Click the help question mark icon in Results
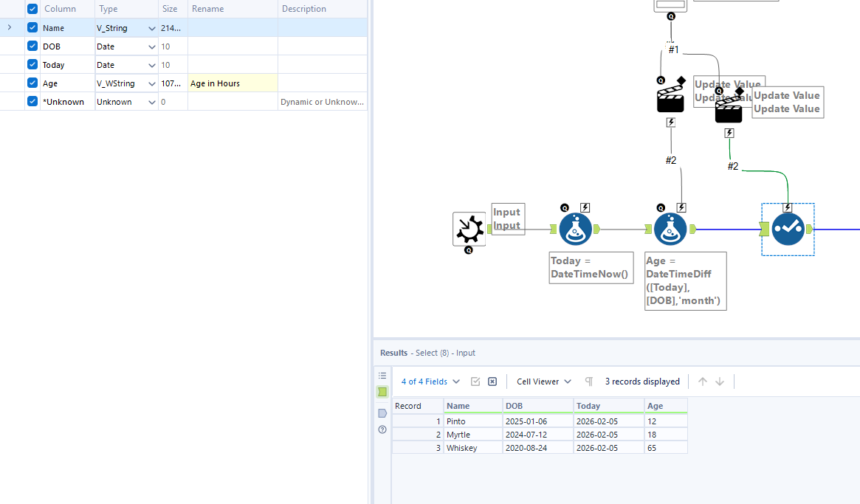This screenshot has height=504, width=860. (x=382, y=429)
